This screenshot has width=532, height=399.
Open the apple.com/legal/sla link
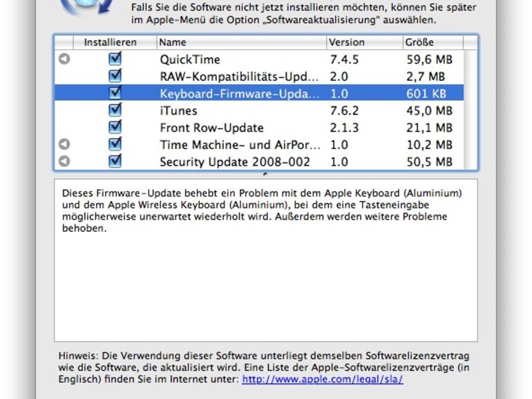(x=322, y=379)
